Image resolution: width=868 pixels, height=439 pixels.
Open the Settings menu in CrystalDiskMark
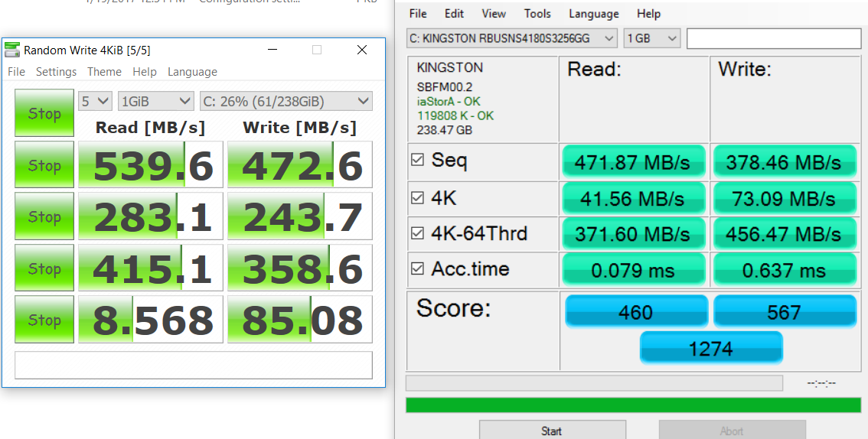point(56,72)
